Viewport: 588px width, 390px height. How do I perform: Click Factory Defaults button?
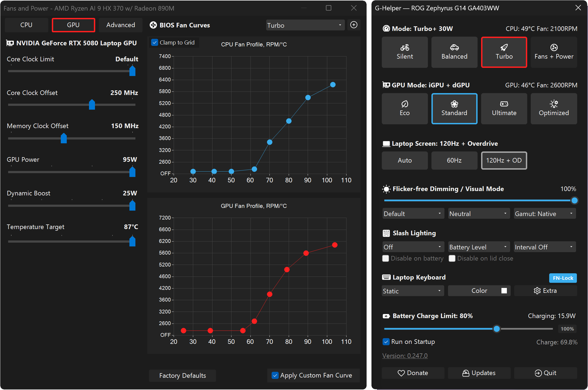coord(182,376)
